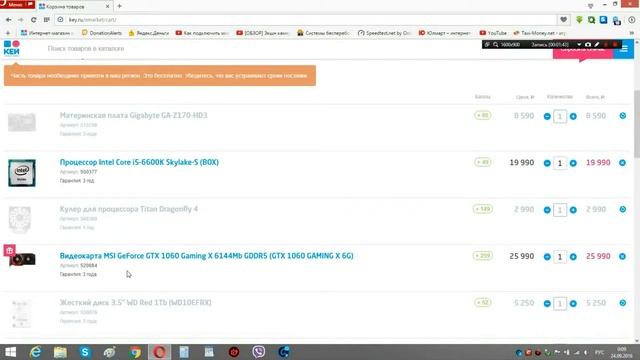Open YouTube bookmark

(x=493, y=33)
